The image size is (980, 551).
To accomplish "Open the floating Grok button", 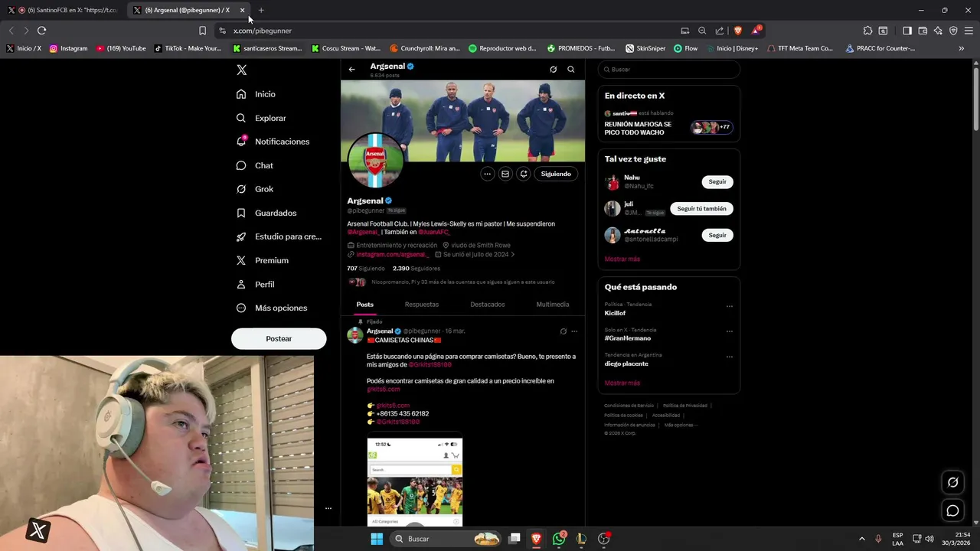I will [x=952, y=482].
